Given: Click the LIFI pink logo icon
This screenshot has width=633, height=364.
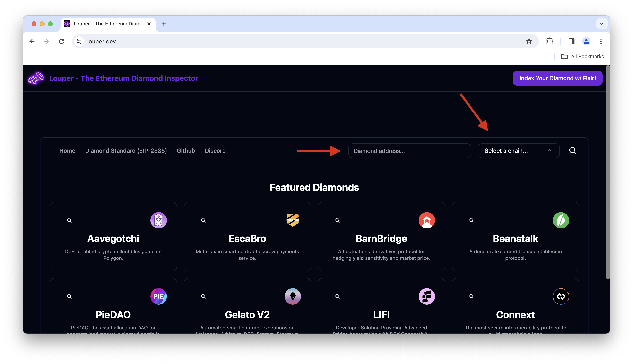Looking at the screenshot, I should pos(426,296).
